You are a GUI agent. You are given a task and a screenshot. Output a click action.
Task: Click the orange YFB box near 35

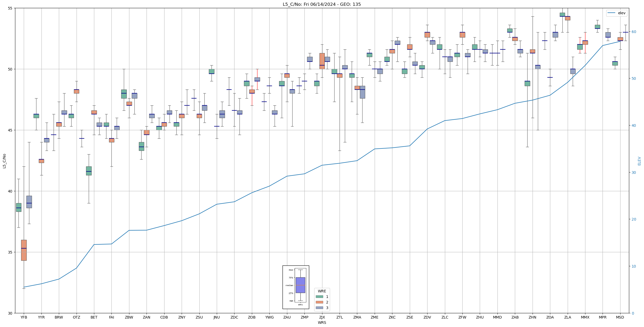pyautogui.click(x=24, y=250)
